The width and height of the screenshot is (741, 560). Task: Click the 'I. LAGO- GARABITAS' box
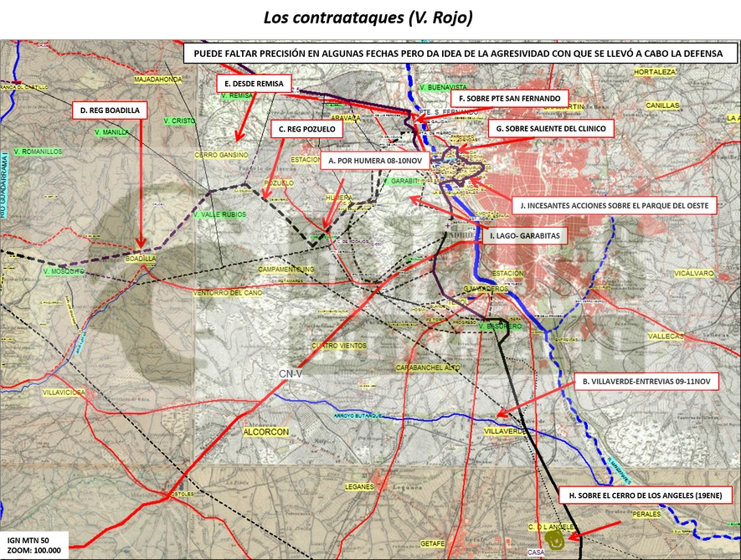(x=524, y=235)
